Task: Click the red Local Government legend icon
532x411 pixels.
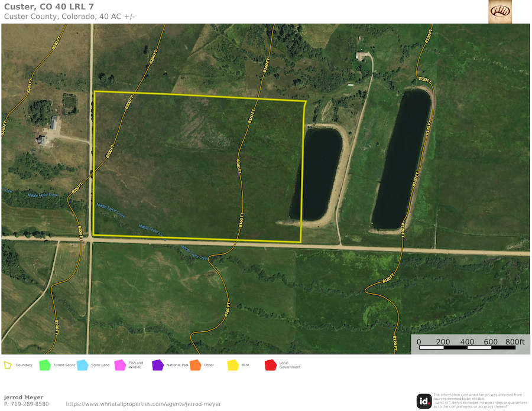Action: click(271, 365)
